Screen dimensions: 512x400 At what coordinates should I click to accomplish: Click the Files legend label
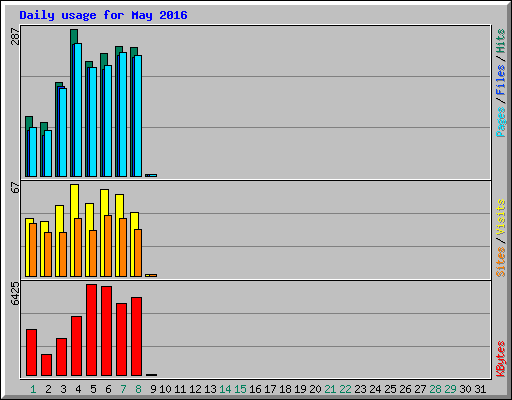(x=500, y=80)
